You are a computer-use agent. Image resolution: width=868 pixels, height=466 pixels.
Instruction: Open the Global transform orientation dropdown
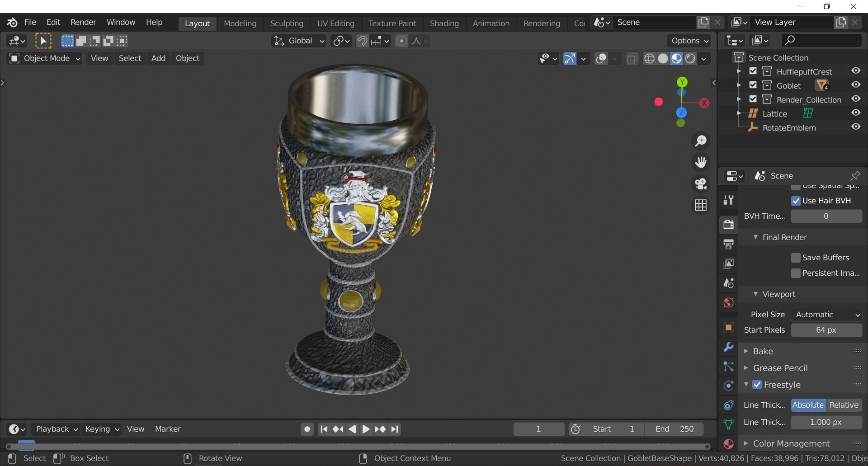click(299, 41)
